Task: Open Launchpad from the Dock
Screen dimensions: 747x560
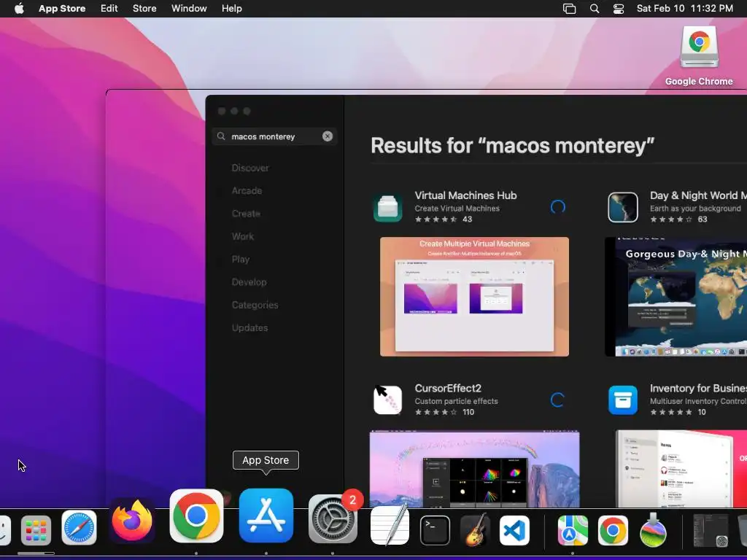Action: (x=36, y=530)
